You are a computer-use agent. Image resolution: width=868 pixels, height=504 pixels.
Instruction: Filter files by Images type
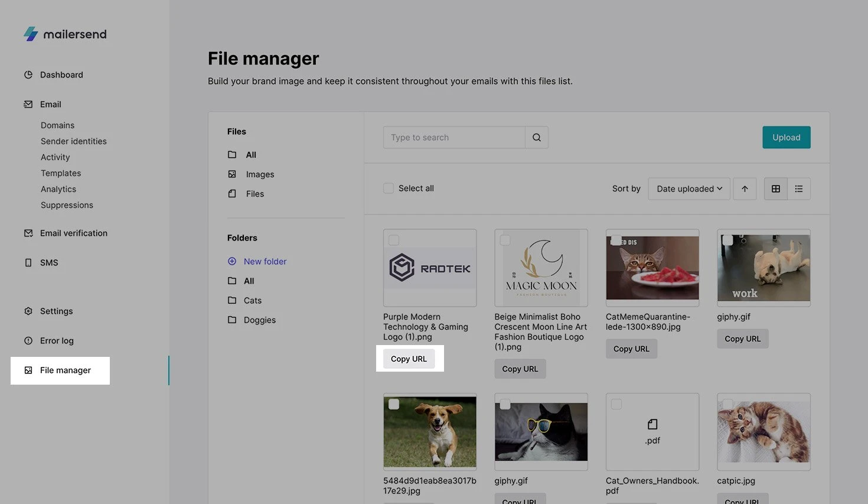tap(260, 174)
